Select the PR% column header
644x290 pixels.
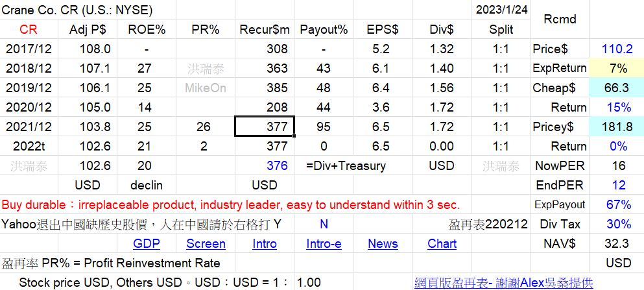click(x=206, y=29)
